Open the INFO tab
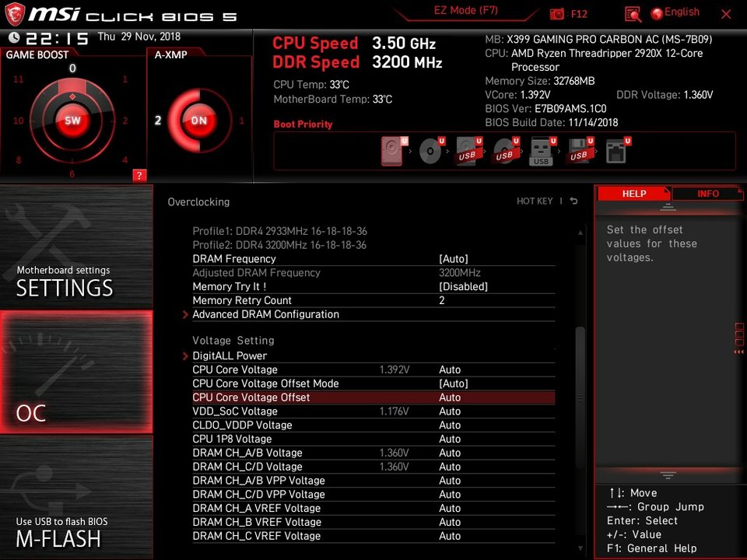 pos(708,194)
